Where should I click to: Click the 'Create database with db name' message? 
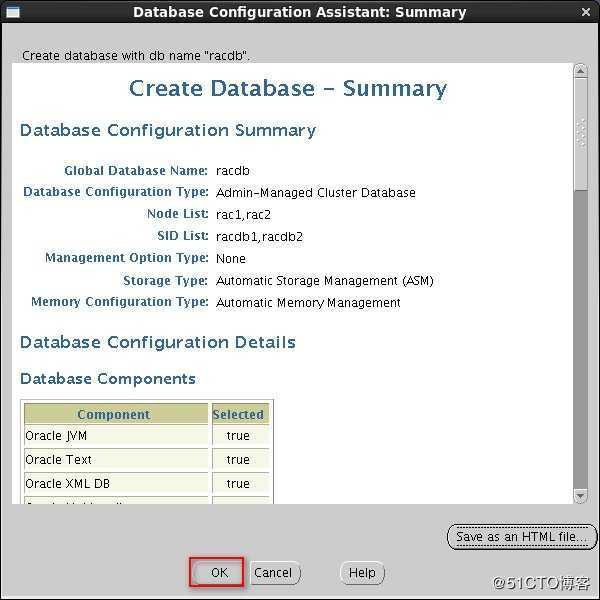coord(135,56)
